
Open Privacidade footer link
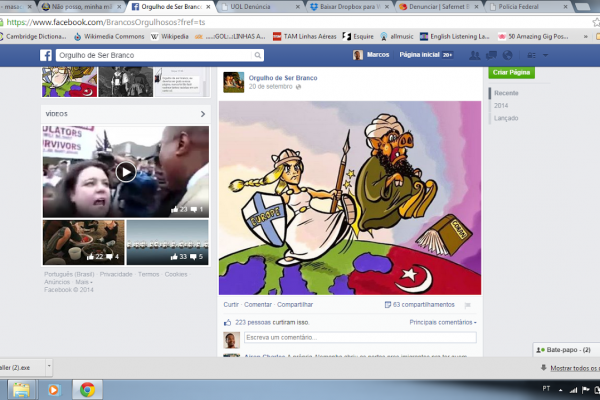[116, 274]
